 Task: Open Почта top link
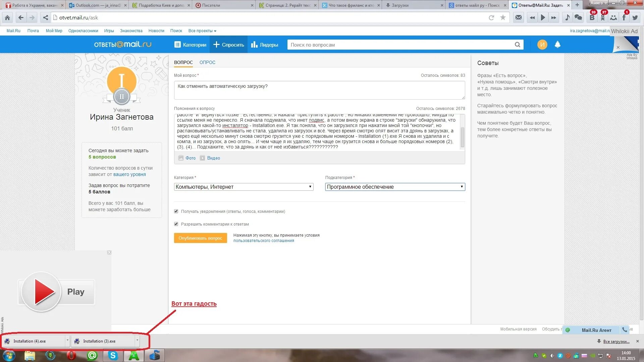pyautogui.click(x=33, y=31)
